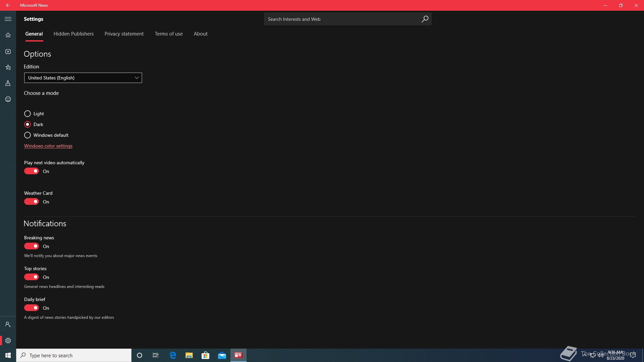The image size is (644, 362).
Task: Open Cortana from the taskbar
Action: tap(140, 355)
